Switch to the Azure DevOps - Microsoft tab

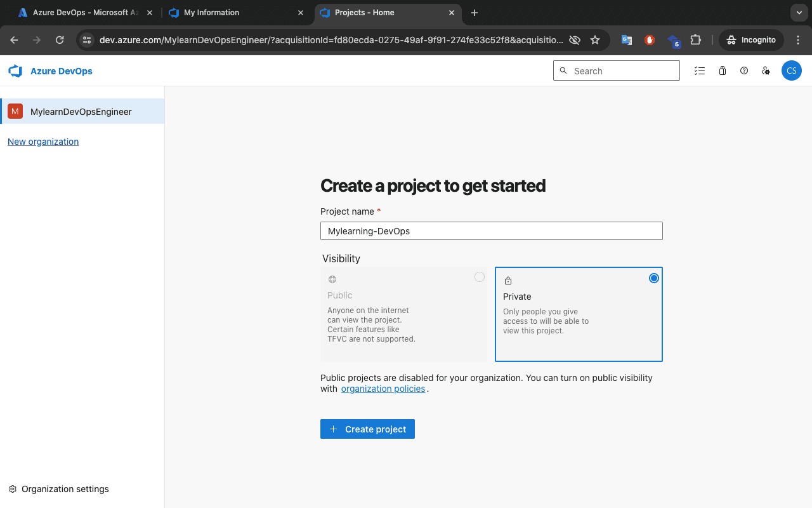pyautogui.click(x=84, y=13)
